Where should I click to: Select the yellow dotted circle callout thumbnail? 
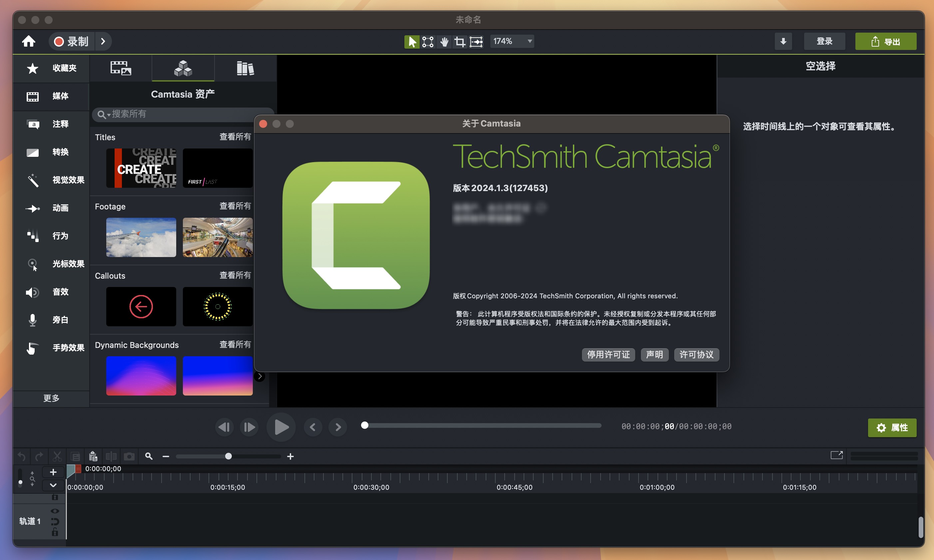click(x=218, y=306)
